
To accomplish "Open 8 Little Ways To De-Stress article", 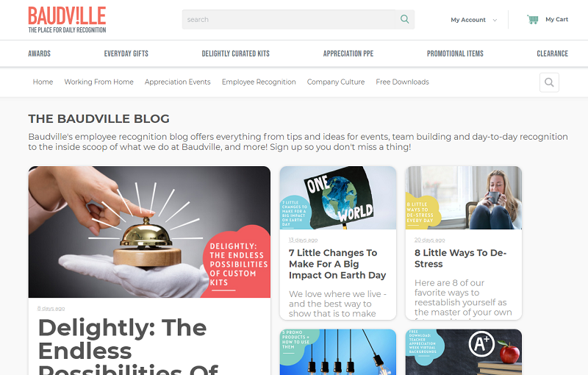I will (x=461, y=258).
